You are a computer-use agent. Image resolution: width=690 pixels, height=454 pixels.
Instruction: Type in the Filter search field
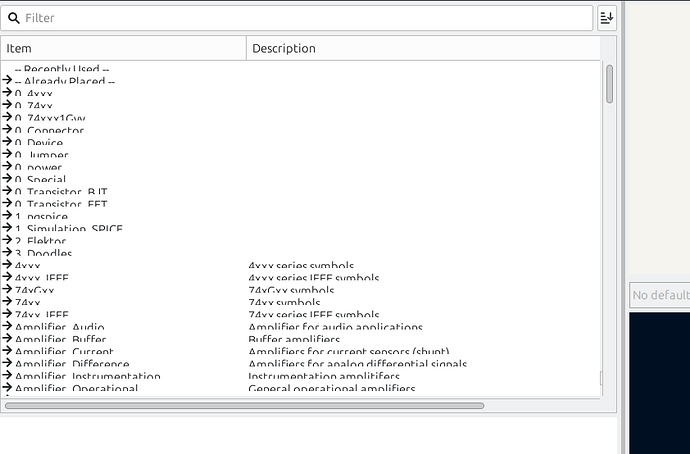point(300,18)
